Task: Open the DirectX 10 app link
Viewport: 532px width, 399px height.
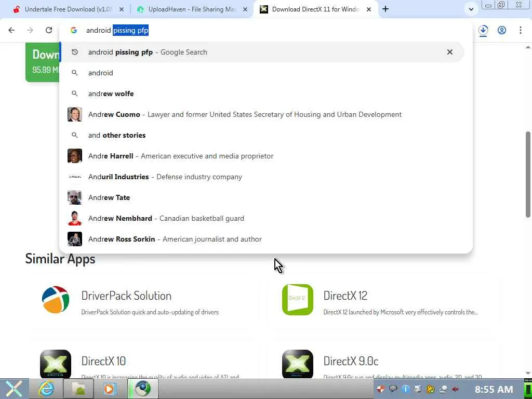Action: (103, 361)
